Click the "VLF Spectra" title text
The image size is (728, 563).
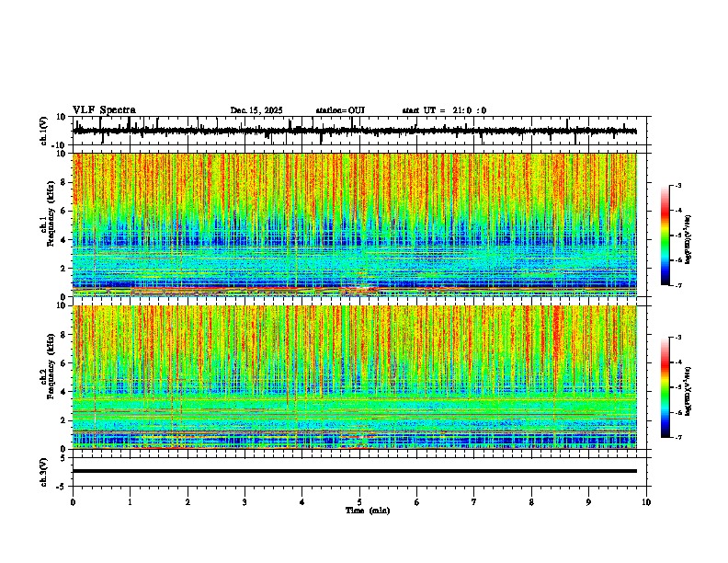pos(105,110)
